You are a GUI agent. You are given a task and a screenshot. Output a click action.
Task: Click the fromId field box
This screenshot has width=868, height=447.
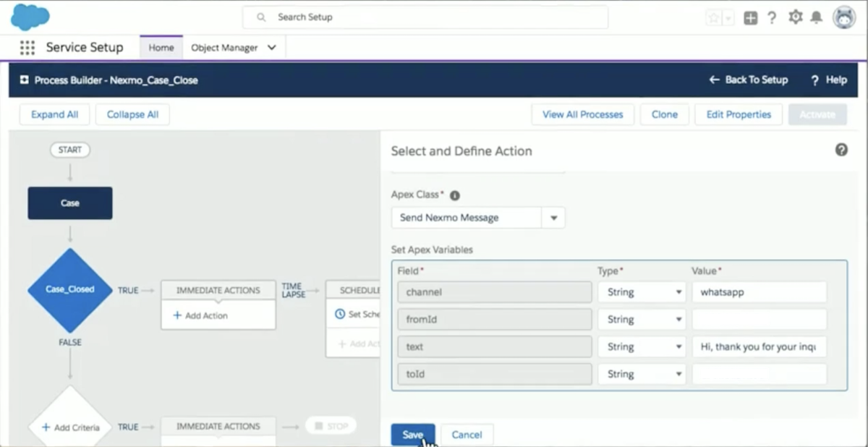(494, 320)
